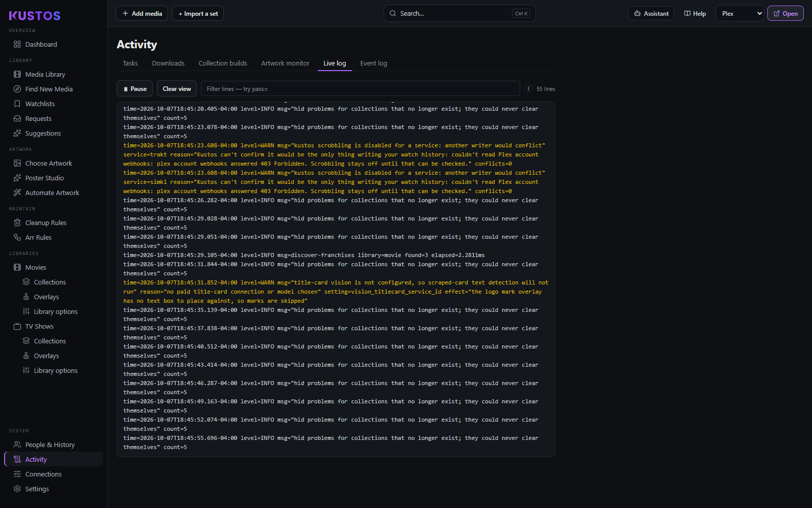Switch to the Event log tab
812x508 pixels.
tap(374, 63)
